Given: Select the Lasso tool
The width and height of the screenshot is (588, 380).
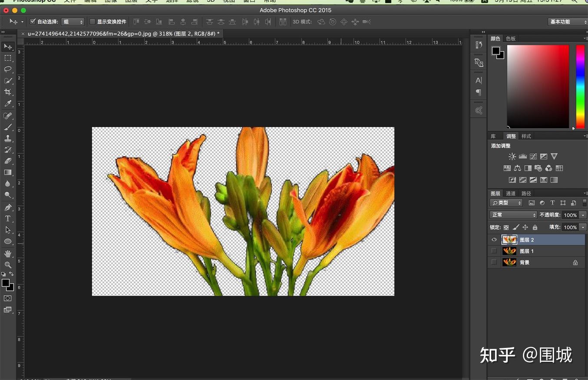Looking at the screenshot, I should click(8, 69).
